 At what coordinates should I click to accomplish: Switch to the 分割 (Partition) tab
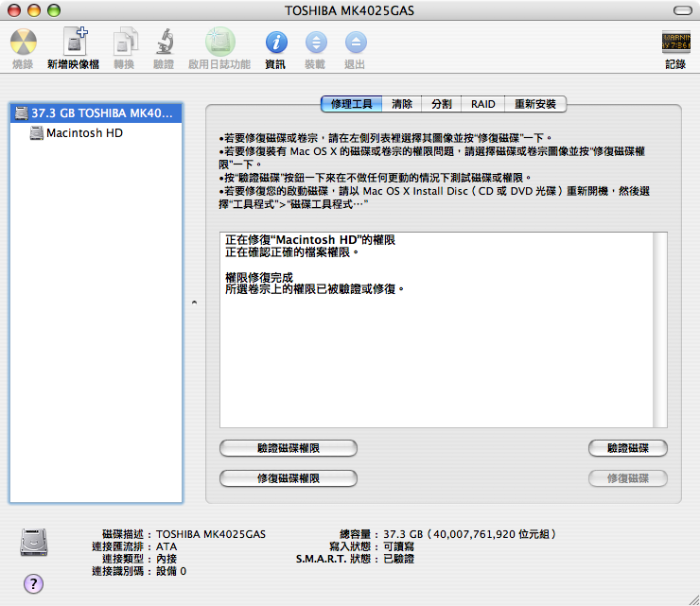pos(442,104)
